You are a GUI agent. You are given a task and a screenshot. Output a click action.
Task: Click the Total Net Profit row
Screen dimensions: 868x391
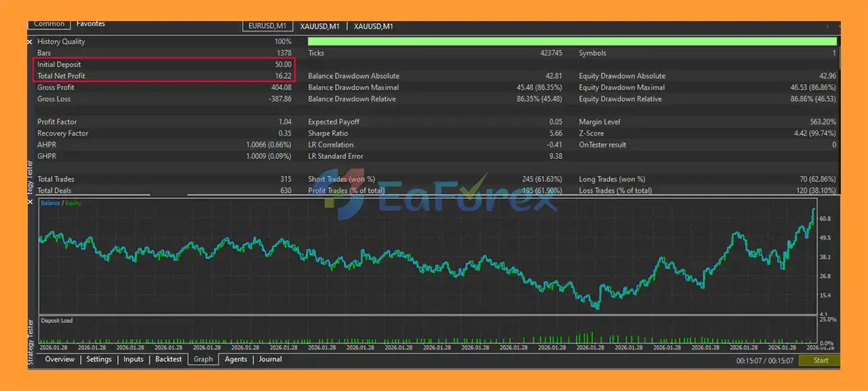(x=164, y=76)
